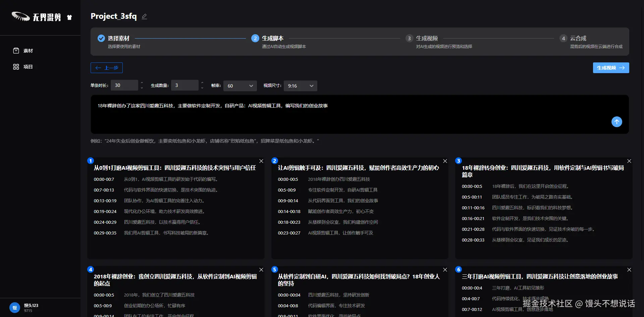
Task: Decrease 生成数量 with the down arrow
Action: coord(202,88)
